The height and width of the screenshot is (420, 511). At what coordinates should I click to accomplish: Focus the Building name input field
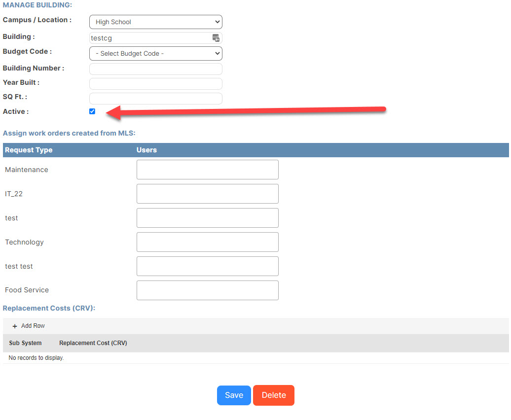(156, 38)
